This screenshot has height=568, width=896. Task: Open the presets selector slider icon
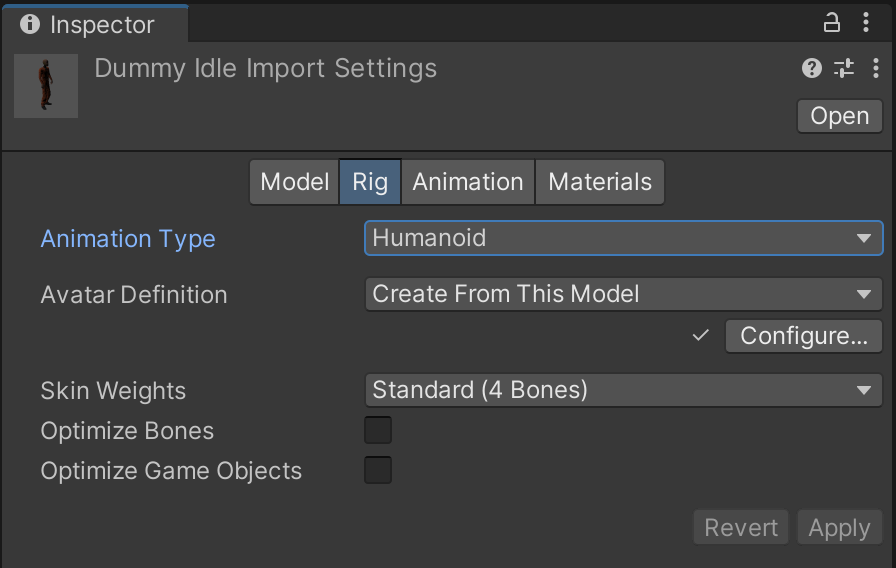[x=844, y=68]
